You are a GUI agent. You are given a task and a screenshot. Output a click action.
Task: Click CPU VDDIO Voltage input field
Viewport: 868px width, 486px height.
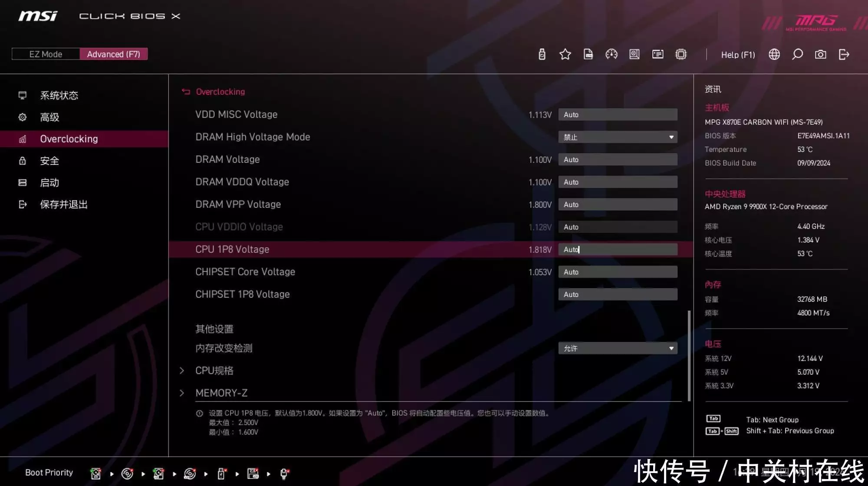(618, 227)
